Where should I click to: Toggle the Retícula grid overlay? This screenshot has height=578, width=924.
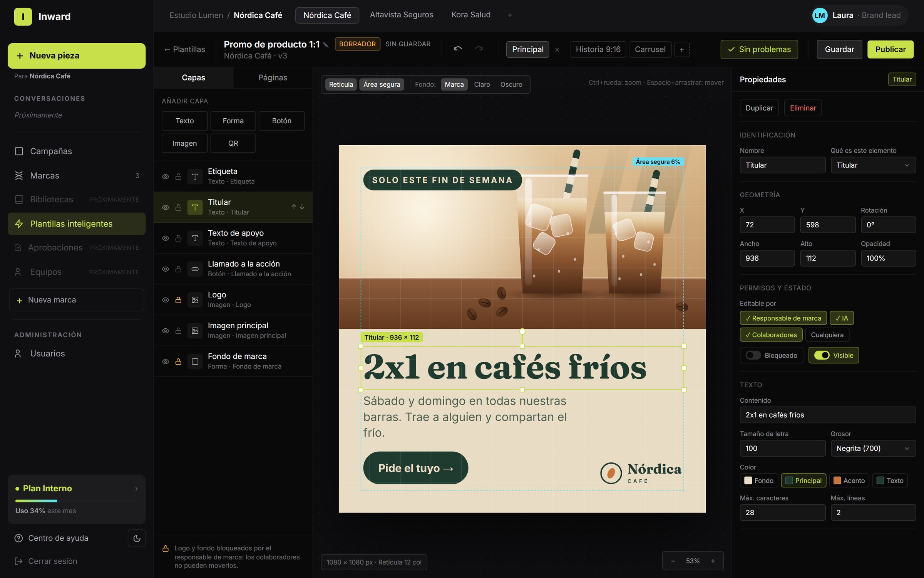pyautogui.click(x=341, y=84)
